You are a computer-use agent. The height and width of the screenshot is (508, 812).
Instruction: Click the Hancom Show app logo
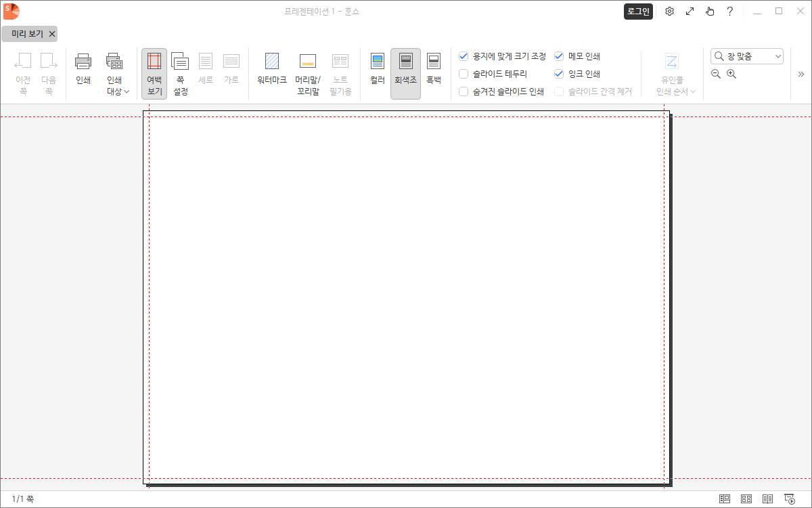[12, 11]
